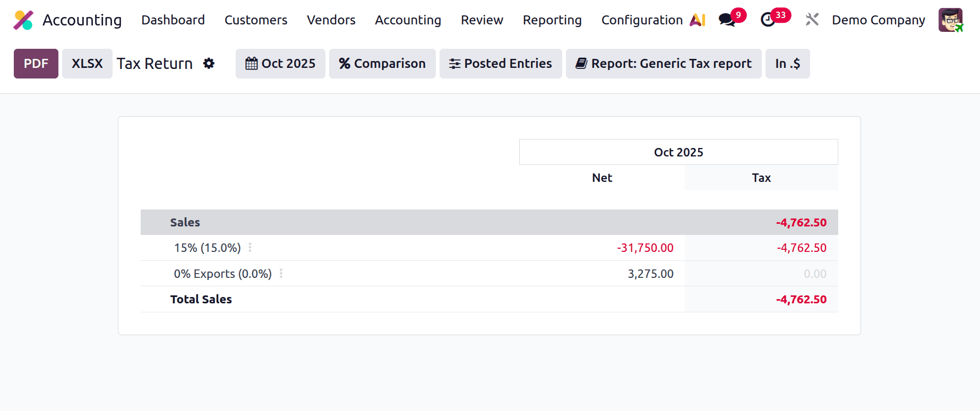This screenshot has width=980, height=411.
Task: Click the 0% Exports (0.0%) tax line
Action: click(223, 274)
